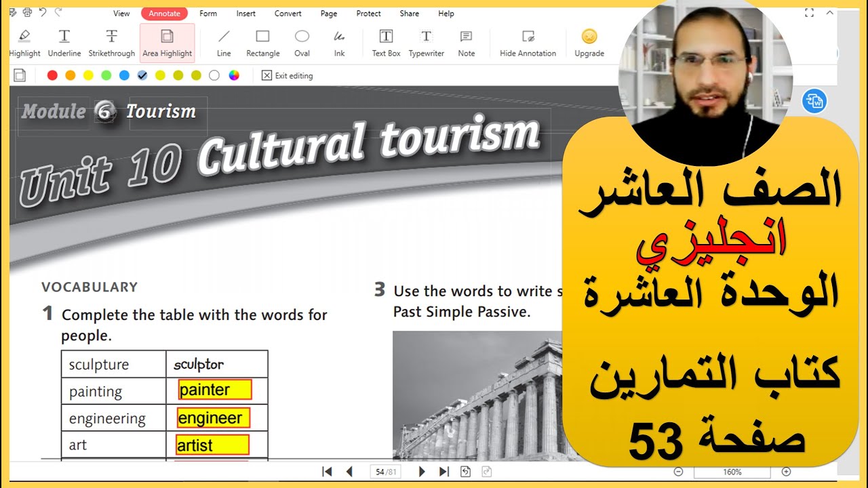
Task: Toggle the Area Highlight tool
Action: point(167,43)
